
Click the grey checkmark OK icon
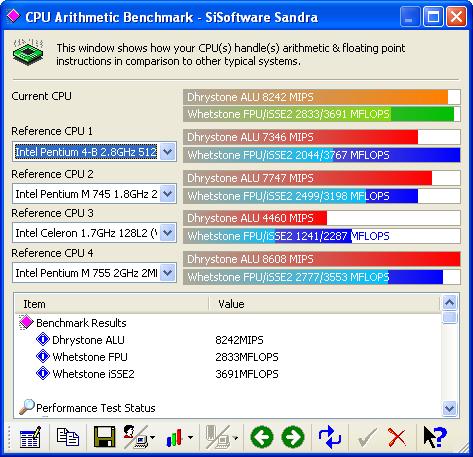coord(367,437)
